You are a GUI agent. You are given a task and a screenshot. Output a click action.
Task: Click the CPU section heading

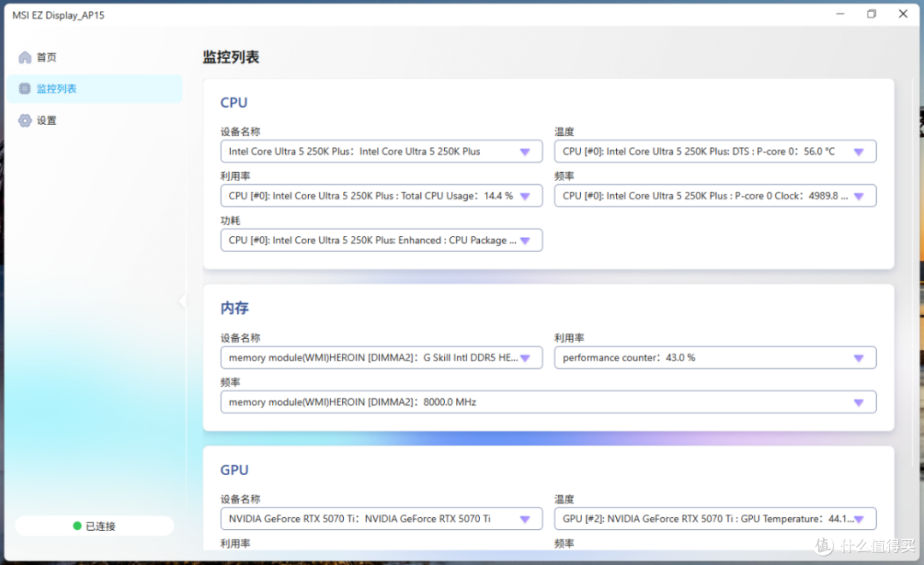coord(234,103)
